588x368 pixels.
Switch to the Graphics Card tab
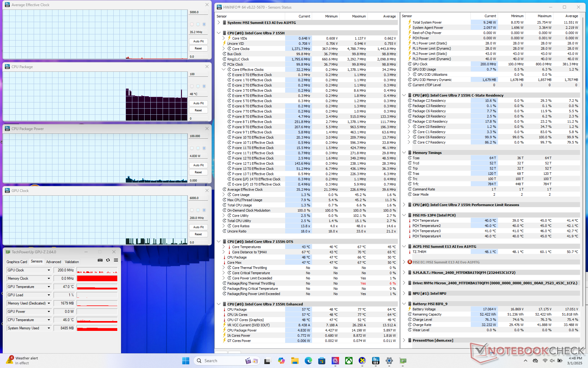coord(17,262)
